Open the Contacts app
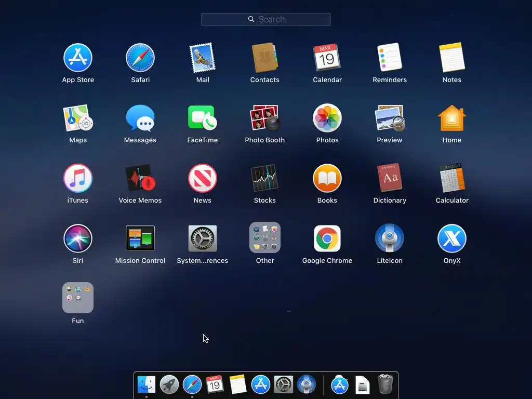532x399 pixels. (264, 58)
